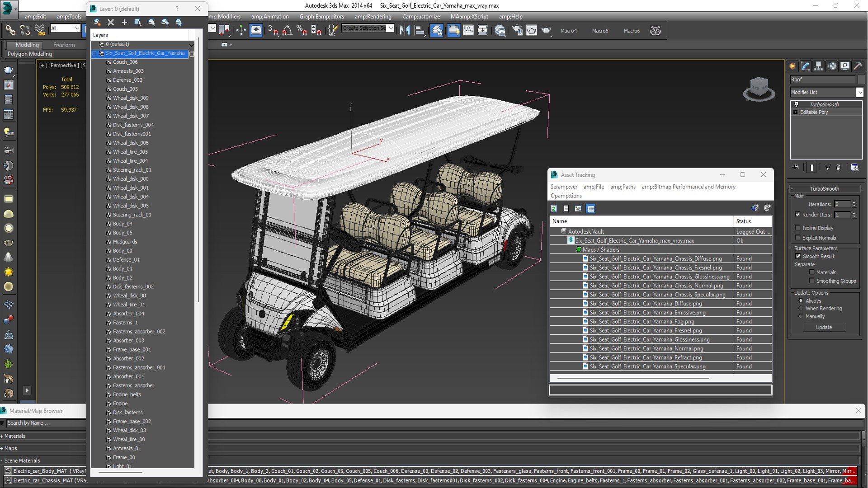Viewport: 868px width, 488px height.
Task: Open the Graph Editors menu
Action: coord(321,16)
